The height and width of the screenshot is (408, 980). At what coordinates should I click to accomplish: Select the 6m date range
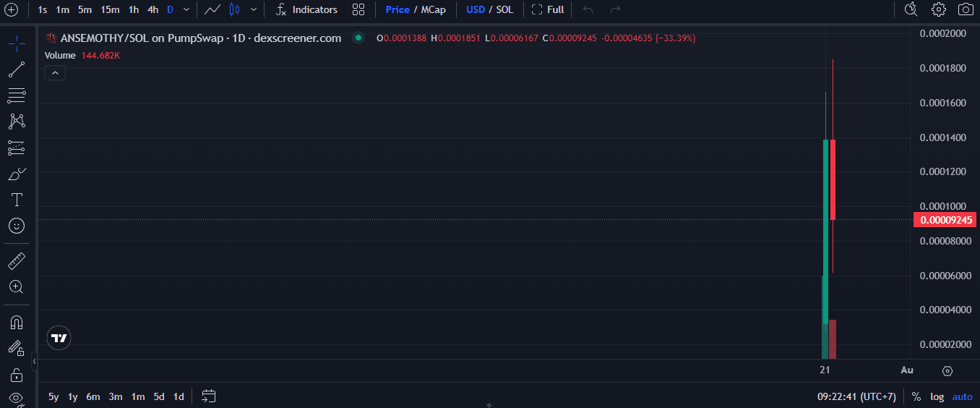tap(93, 396)
